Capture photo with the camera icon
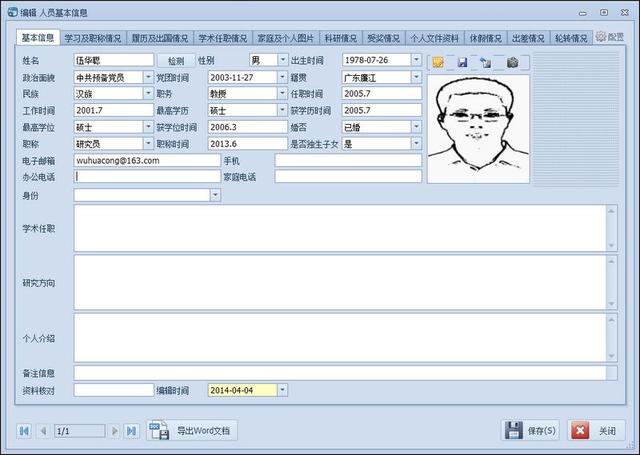The width and height of the screenshot is (640, 455). coord(513,62)
